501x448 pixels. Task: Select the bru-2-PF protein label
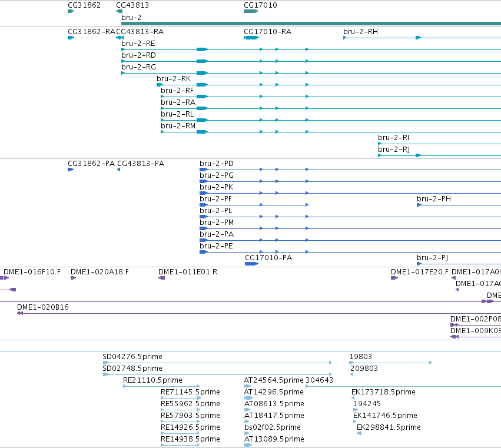pos(215,199)
